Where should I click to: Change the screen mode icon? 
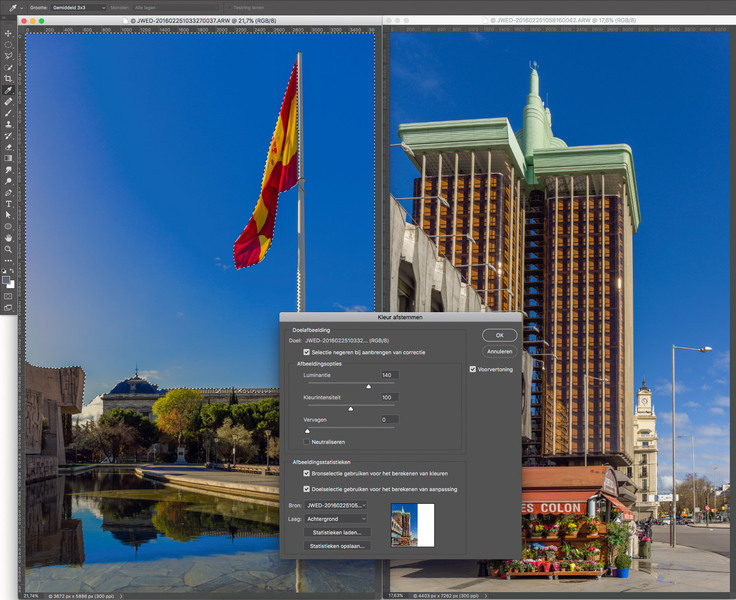click(8, 308)
